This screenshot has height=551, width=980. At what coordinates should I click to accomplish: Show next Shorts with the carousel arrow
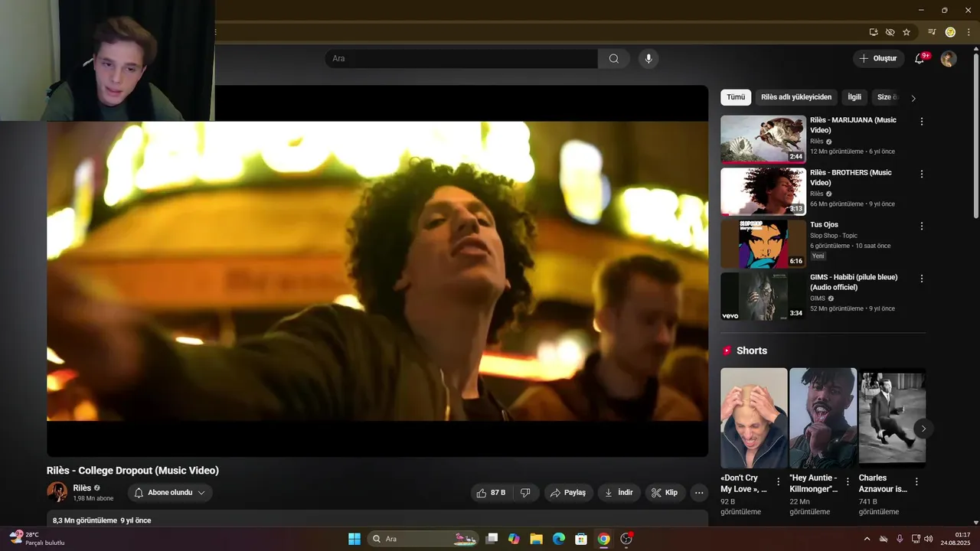pyautogui.click(x=923, y=429)
